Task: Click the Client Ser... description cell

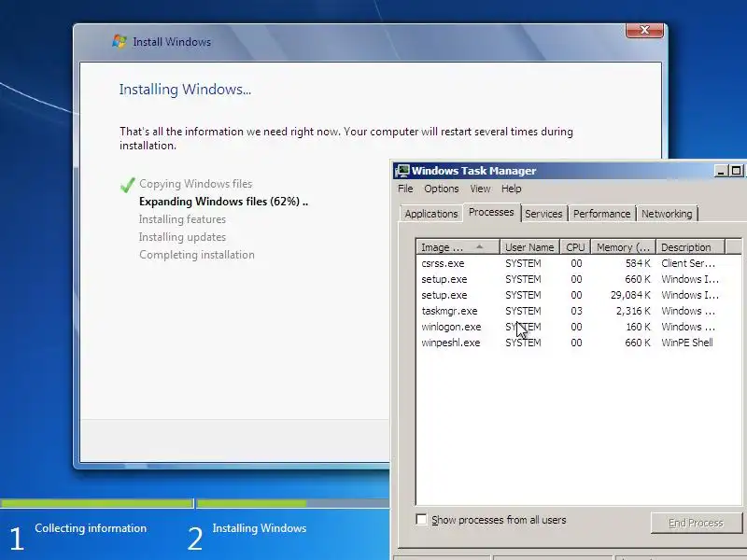Action: point(688,263)
